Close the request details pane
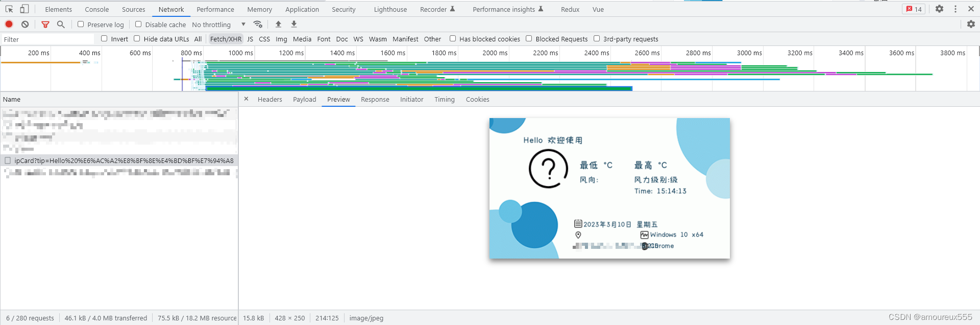The height and width of the screenshot is (325, 980). (246, 99)
